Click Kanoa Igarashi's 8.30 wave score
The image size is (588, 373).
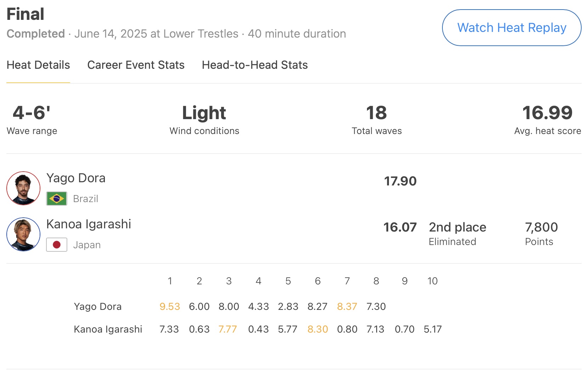(x=317, y=329)
